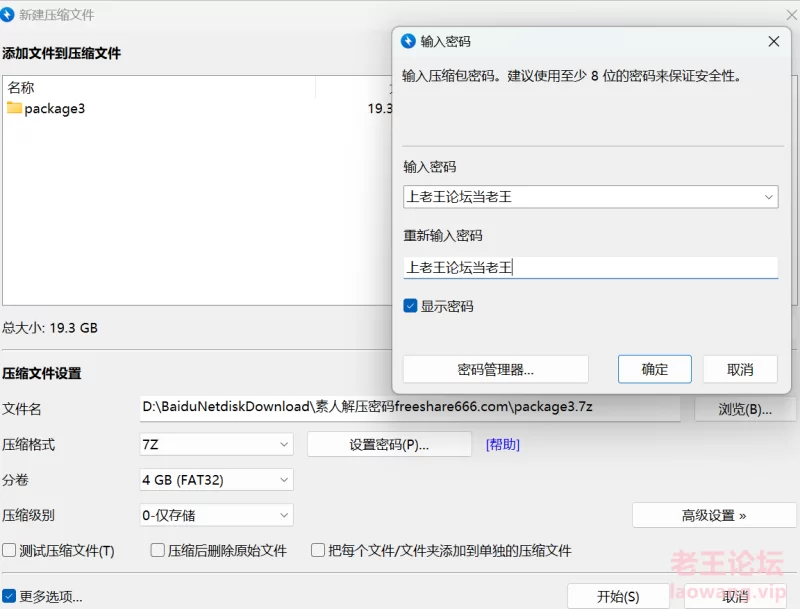Select the package3 folder icon in the file list
The image size is (800, 609).
[x=14, y=108]
